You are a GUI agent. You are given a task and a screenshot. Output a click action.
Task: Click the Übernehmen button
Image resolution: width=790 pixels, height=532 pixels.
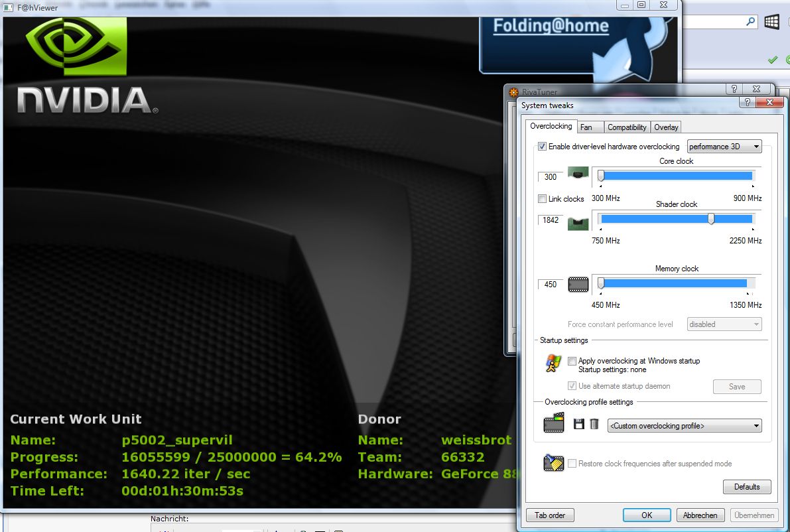[x=754, y=515]
